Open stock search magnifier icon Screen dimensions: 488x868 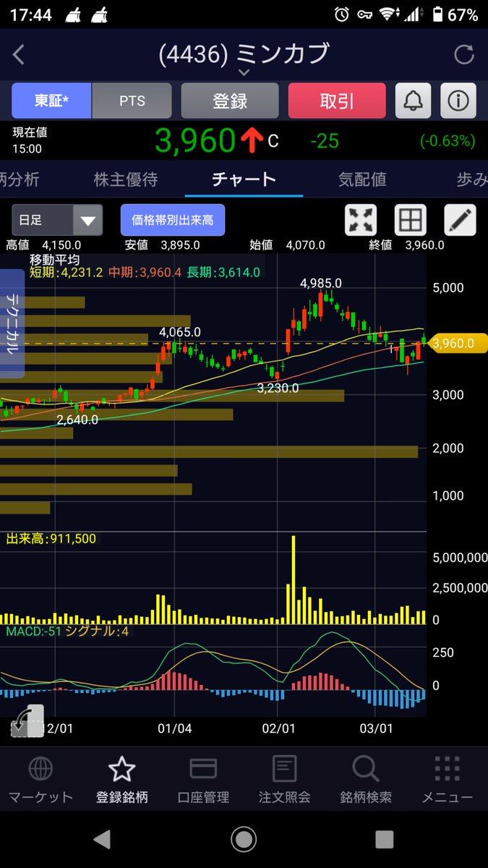(366, 769)
